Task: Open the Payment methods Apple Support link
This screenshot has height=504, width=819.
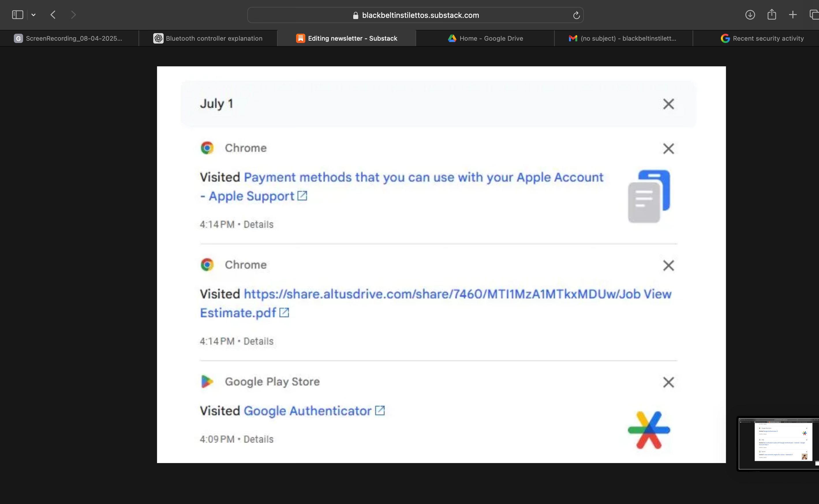Action: pyautogui.click(x=423, y=177)
